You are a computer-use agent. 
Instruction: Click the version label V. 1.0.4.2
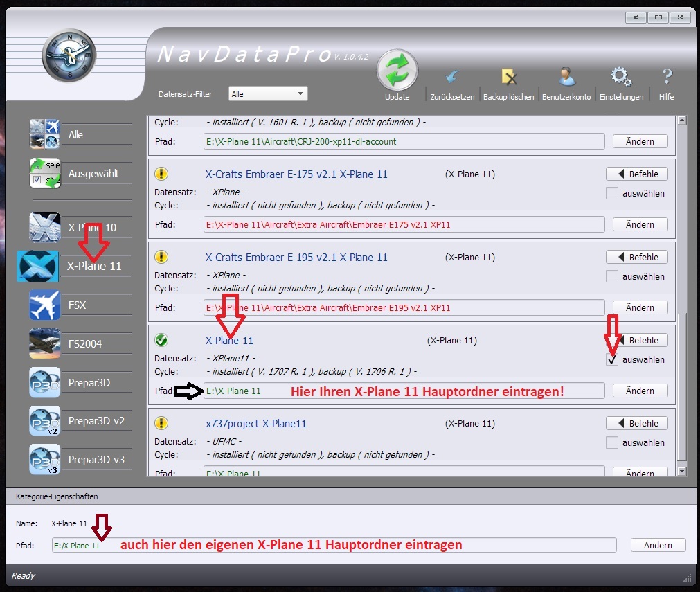tap(351, 57)
